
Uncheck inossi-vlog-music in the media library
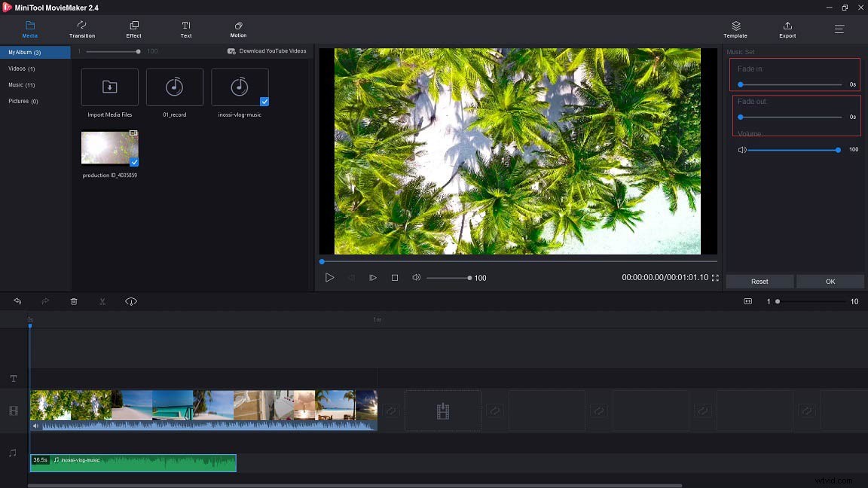pyautogui.click(x=264, y=100)
